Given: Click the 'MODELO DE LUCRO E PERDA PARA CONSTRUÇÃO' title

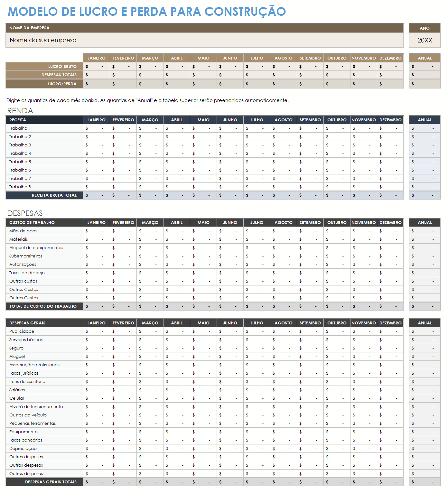Looking at the screenshot, I should (147, 12).
